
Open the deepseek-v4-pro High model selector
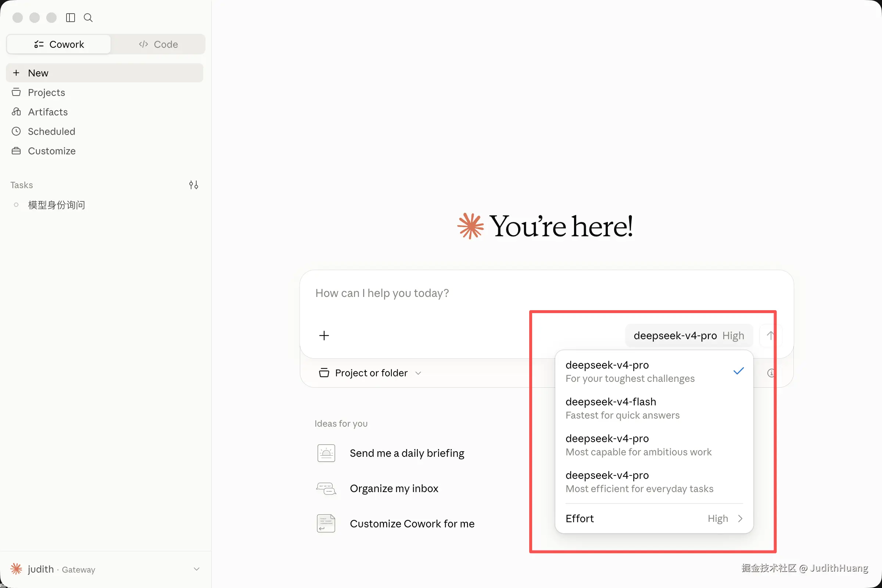689,335
